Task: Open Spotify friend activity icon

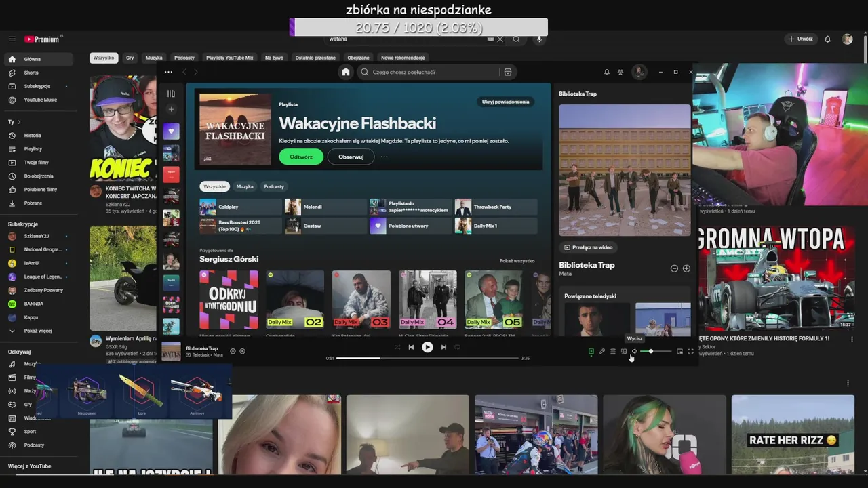Action: click(x=620, y=72)
